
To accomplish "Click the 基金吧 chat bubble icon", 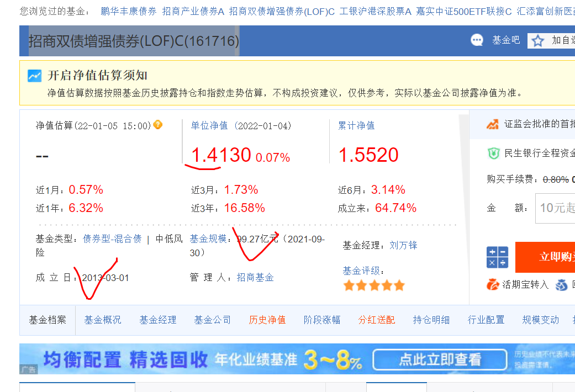I will tap(477, 40).
